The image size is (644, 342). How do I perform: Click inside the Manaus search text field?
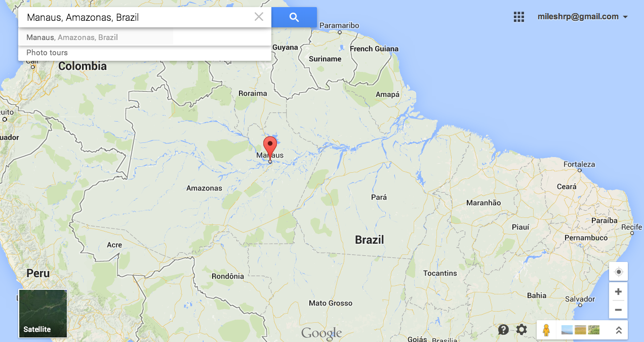coord(137,17)
